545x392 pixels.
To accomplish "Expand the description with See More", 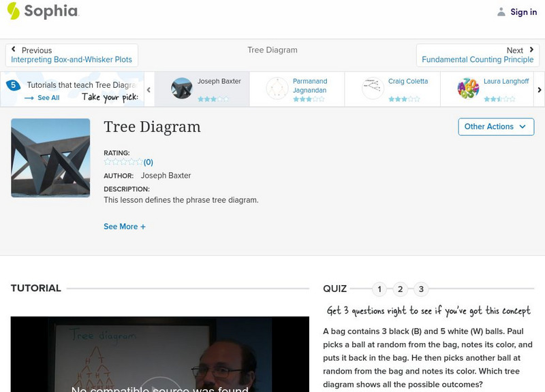I will coord(124,226).
